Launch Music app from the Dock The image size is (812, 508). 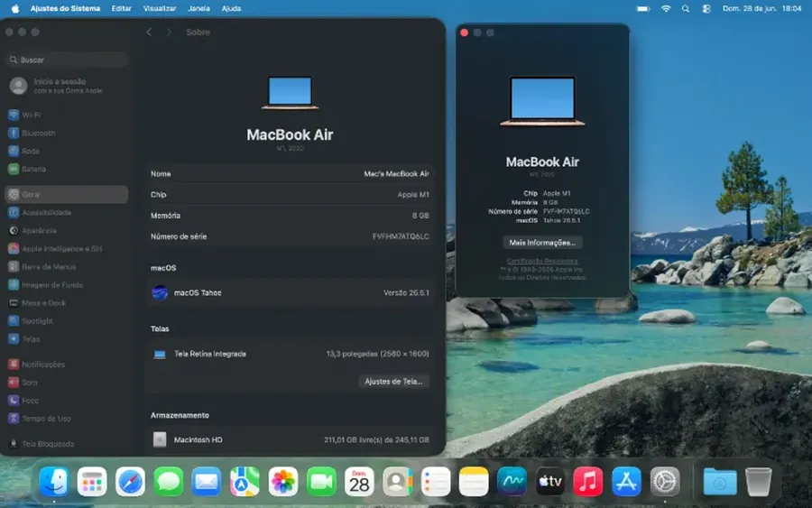pos(588,482)
